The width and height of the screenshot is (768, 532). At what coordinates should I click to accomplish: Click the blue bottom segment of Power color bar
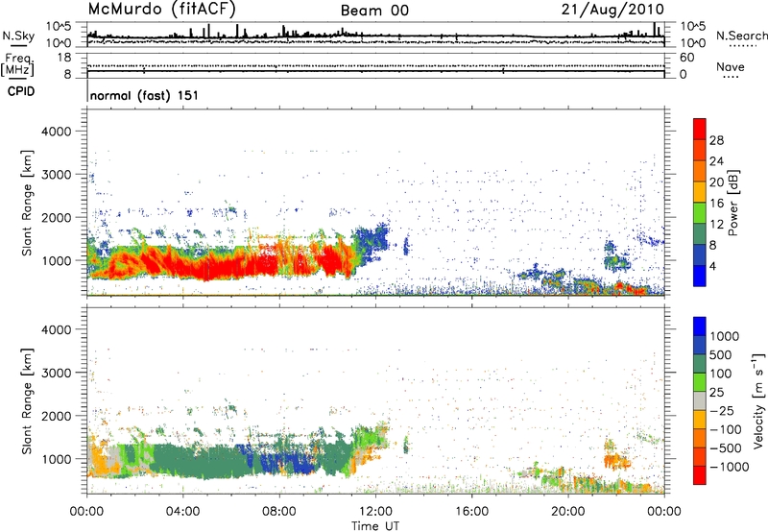pos(700,276)
